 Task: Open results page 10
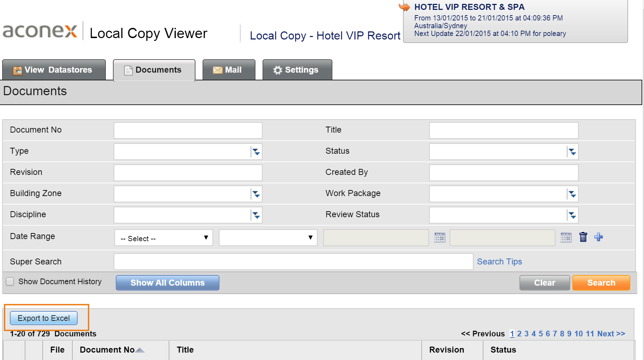click(x=578, y=334)
